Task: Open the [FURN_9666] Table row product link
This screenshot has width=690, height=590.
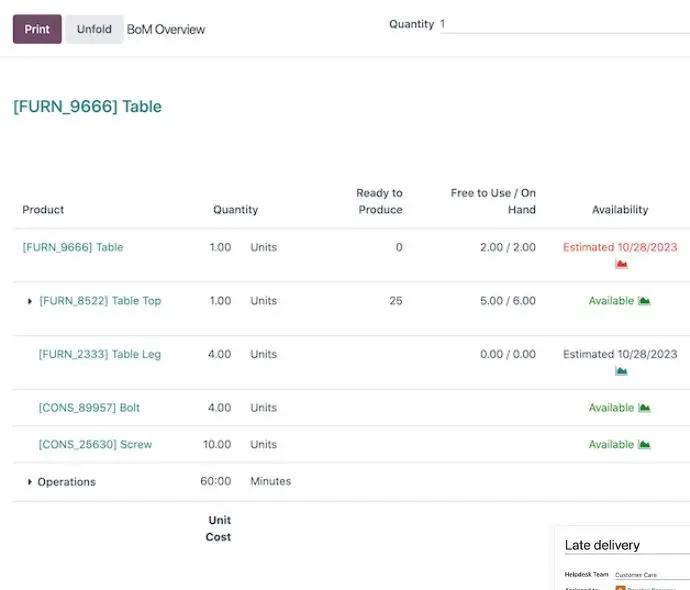Action: click(x=73, y=247)
